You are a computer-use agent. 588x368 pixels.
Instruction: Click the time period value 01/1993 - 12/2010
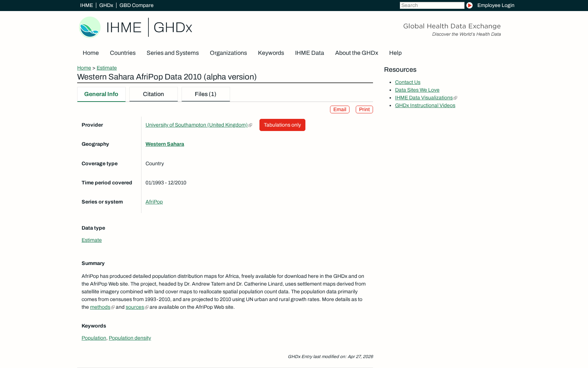pos(166,183)
